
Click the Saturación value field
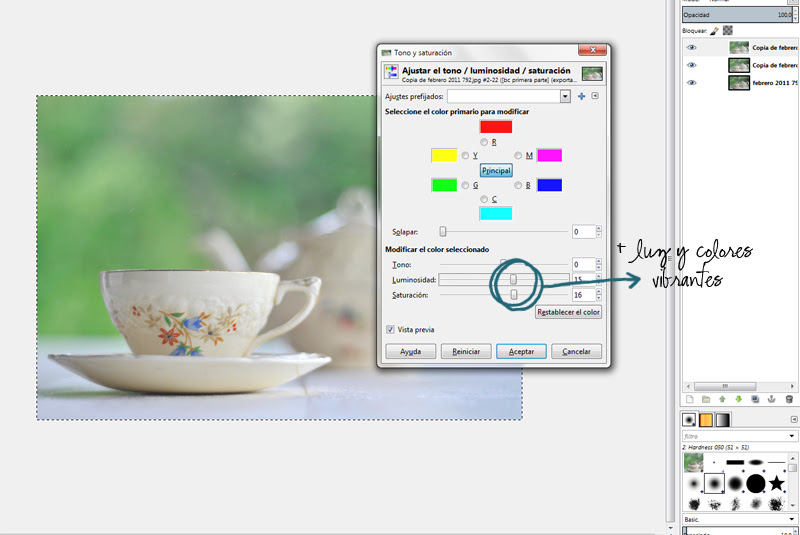tap(583, 295)
